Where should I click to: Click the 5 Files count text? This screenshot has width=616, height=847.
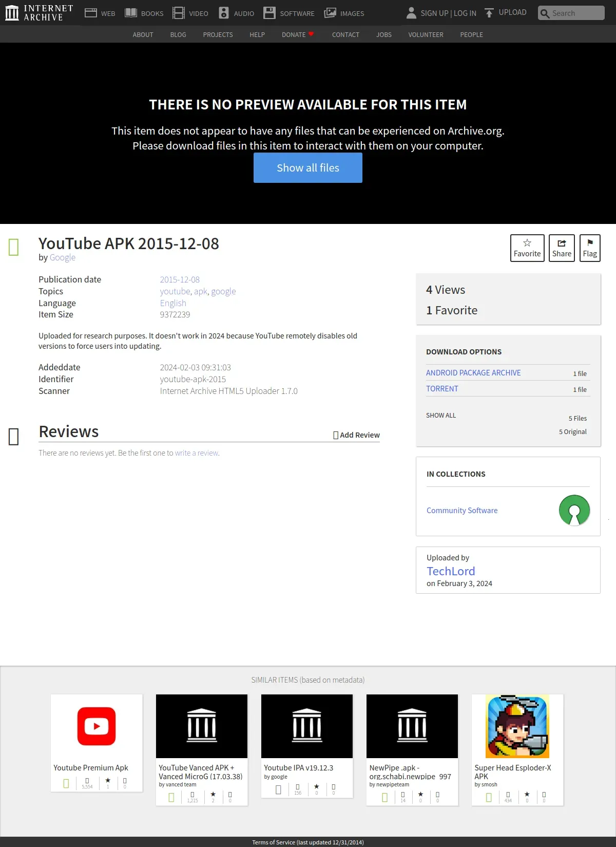click(x=577, y=419)
